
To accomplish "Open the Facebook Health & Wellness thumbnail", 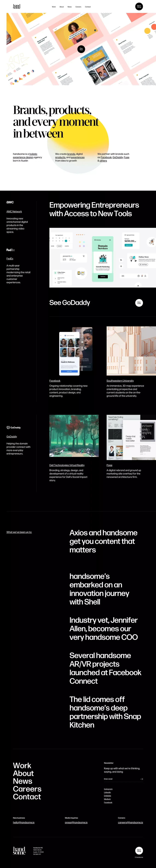I will click(x=74, y=351).
